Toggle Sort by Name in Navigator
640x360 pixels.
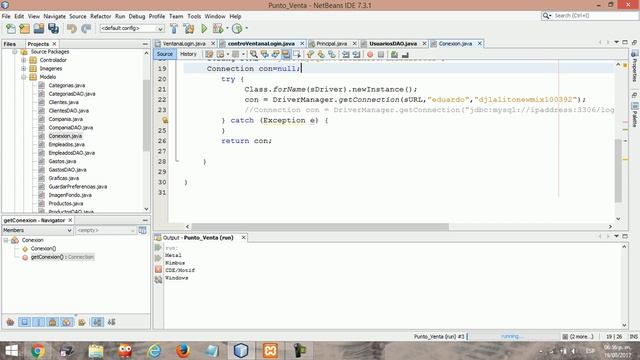pos(97,322)
